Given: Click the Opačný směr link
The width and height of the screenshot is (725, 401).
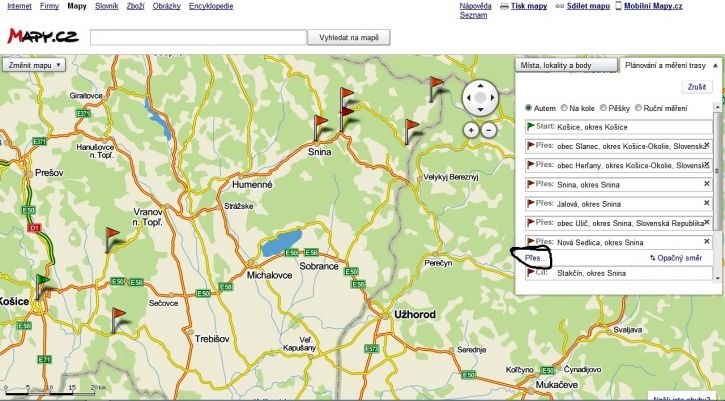Looking at the screenshot, I should click(x=680, y=258).
